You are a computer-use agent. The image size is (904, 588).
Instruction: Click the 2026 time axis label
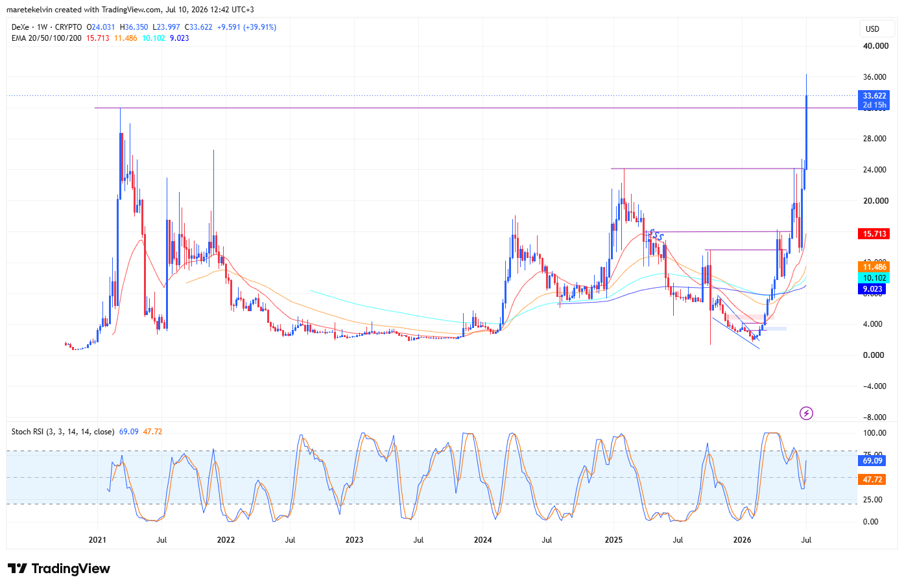(742, 540)
